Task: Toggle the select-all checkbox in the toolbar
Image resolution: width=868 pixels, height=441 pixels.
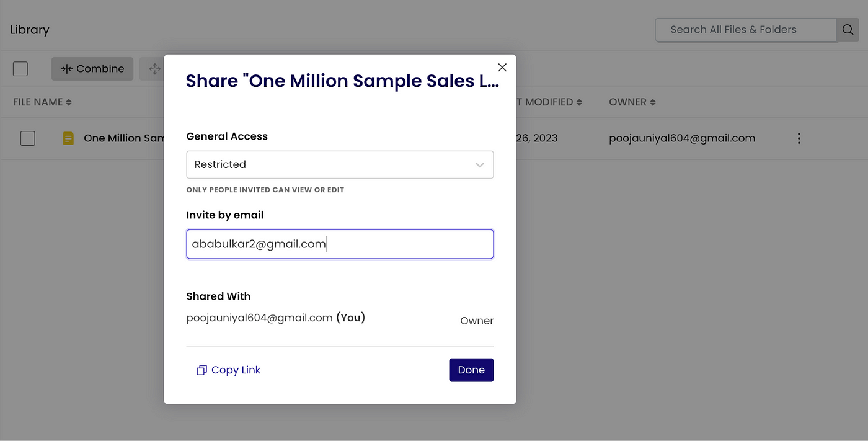Action: coord(20,69)
